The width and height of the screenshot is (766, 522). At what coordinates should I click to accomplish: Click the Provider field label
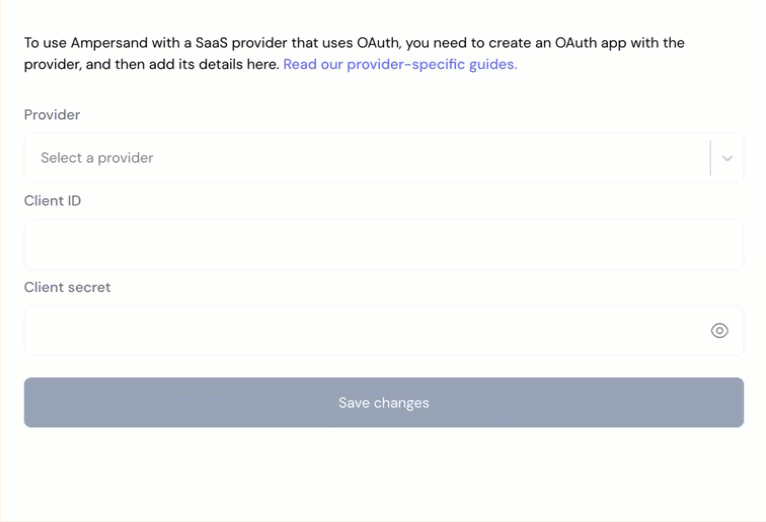(52, 115)
